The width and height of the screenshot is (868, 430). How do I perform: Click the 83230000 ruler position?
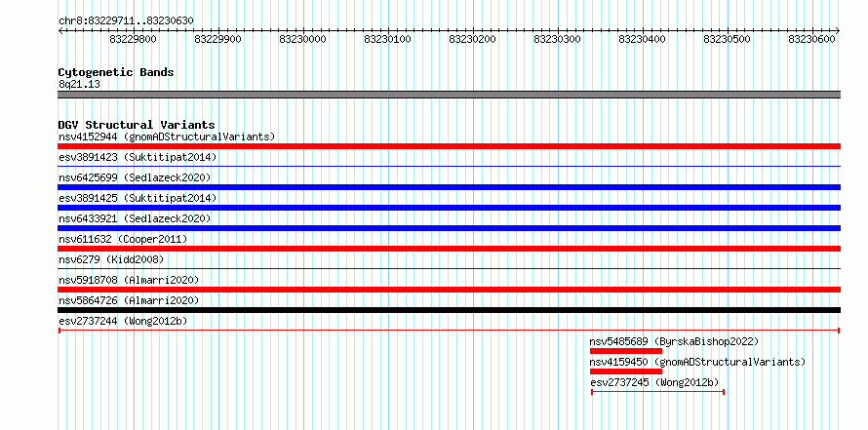[x=302, y=39]
